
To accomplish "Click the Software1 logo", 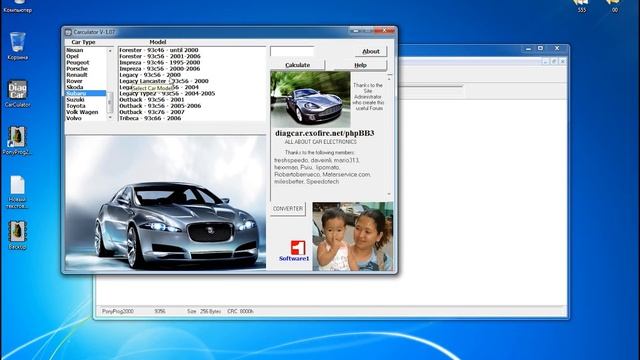I will coord(294,251).
